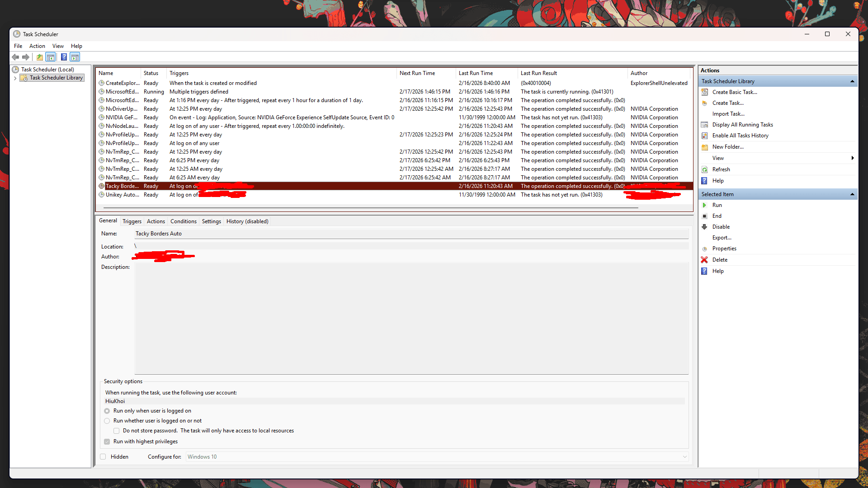Image resolution: width=868 pixels, height=488 pixels.
Task: Collapse the Selected Item actions section
Action: 853,194
